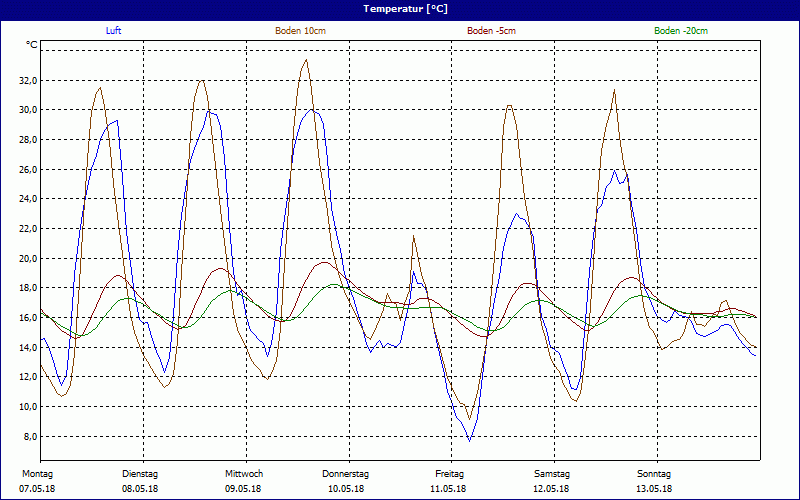Click the date 11.05.18

coord(448,489)
